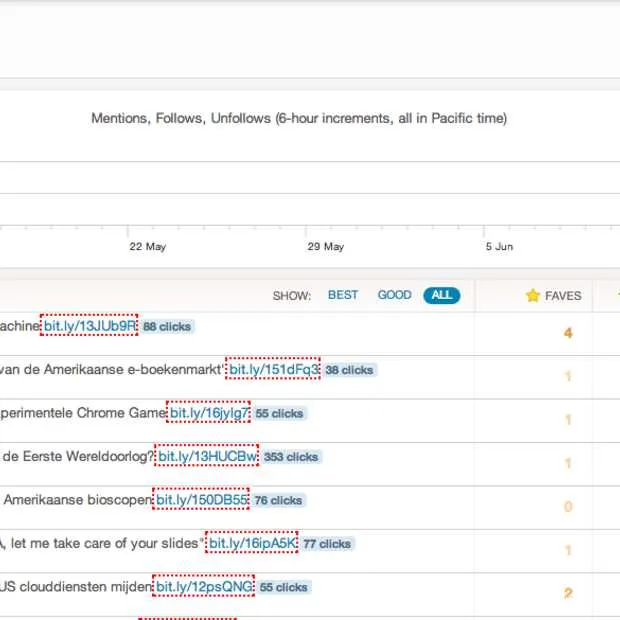Click the fave count of 4

[568, 332]
